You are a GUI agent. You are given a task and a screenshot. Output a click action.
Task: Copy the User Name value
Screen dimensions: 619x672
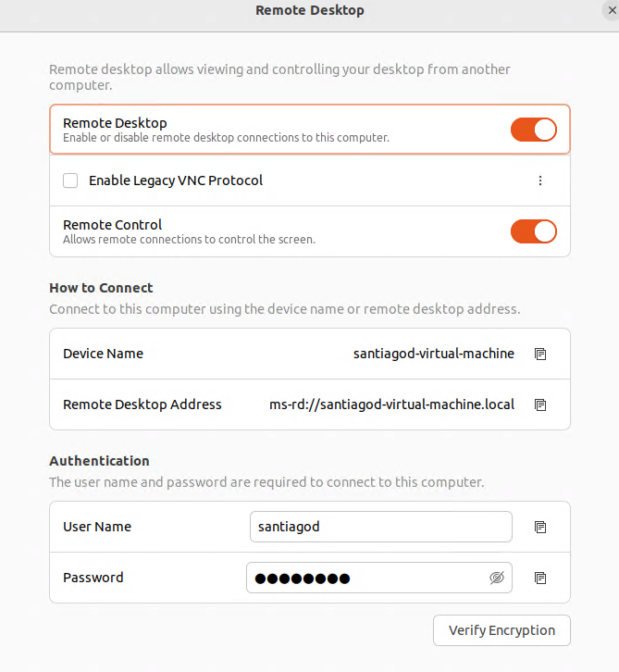click(x=540, y=527)
